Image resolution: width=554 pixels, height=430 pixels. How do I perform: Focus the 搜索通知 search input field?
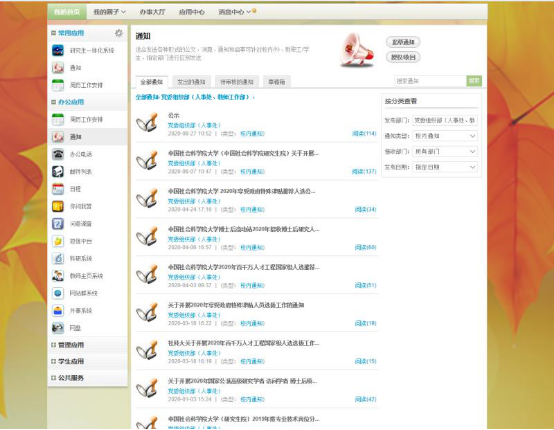click(x=430, y=81)
